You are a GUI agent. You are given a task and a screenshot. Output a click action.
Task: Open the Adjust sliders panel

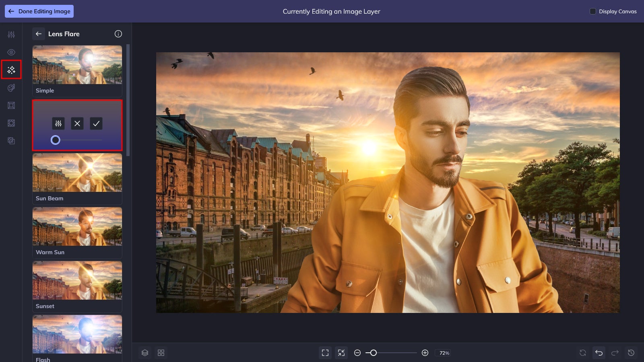click(x=11, y=35)
